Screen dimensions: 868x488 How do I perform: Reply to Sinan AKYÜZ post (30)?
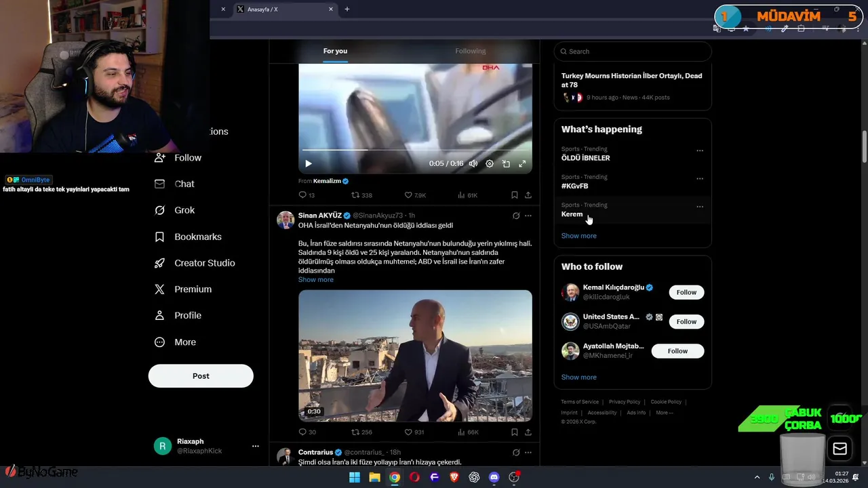pos(307,432)
